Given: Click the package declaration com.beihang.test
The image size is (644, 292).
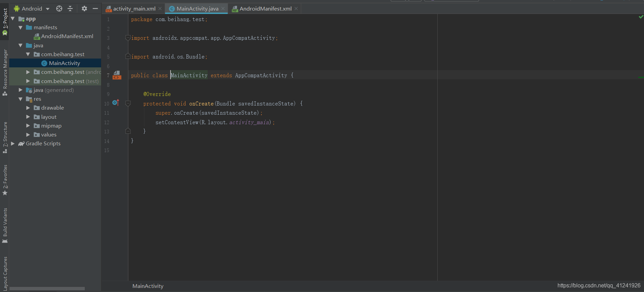Looking at the screenshot, I should coord(180,19).
